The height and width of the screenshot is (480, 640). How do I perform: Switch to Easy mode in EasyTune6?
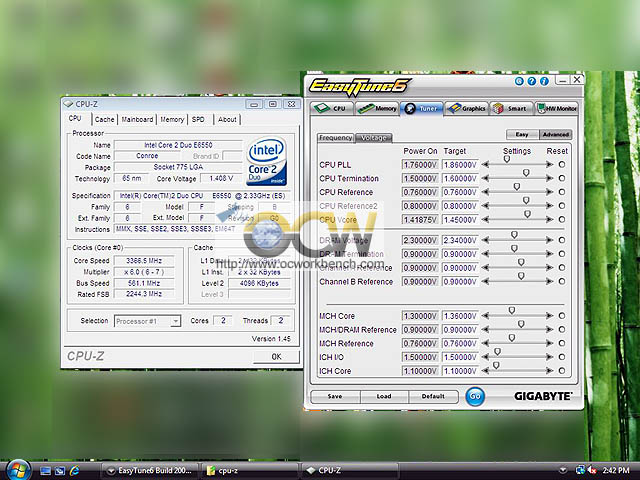pyautogui.click(x=522, y=134)
